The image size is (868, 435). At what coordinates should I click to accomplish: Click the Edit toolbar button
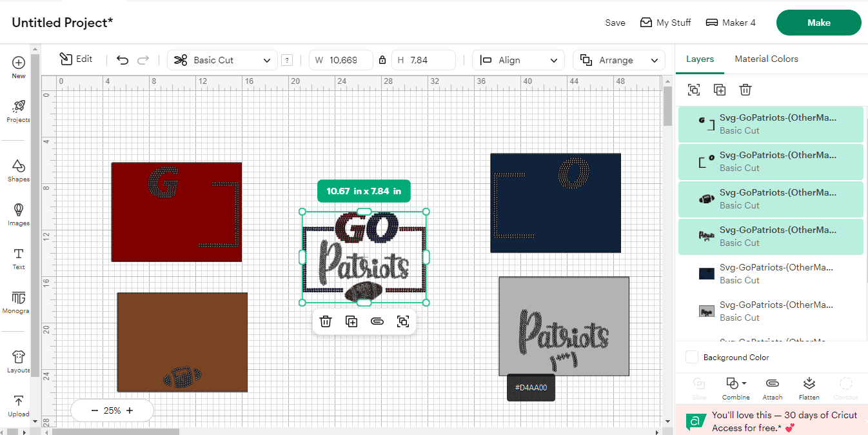(76, 59)
